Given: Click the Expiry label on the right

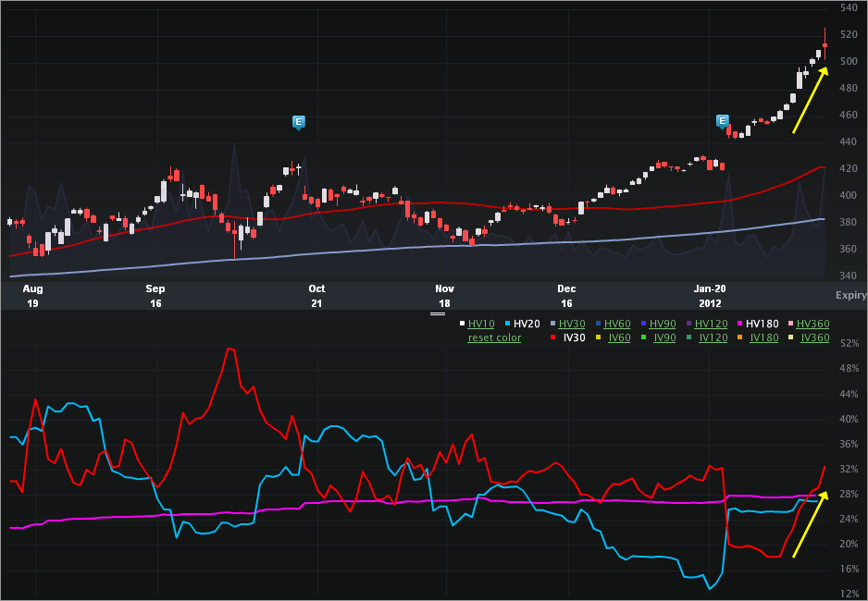Looking at the screenshot, I should tap(849, 295).
